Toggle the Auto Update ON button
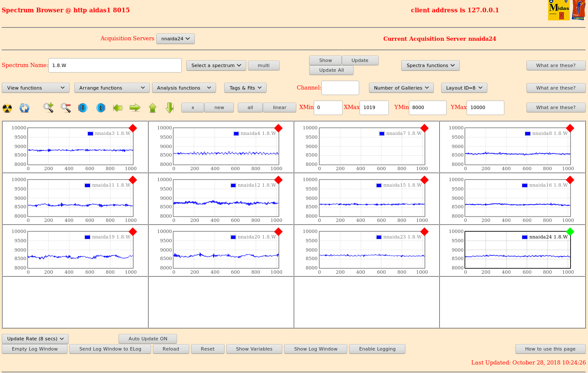The height and width of the screenshot is (373, 588). pyautogui.click(x=148, y=339)
